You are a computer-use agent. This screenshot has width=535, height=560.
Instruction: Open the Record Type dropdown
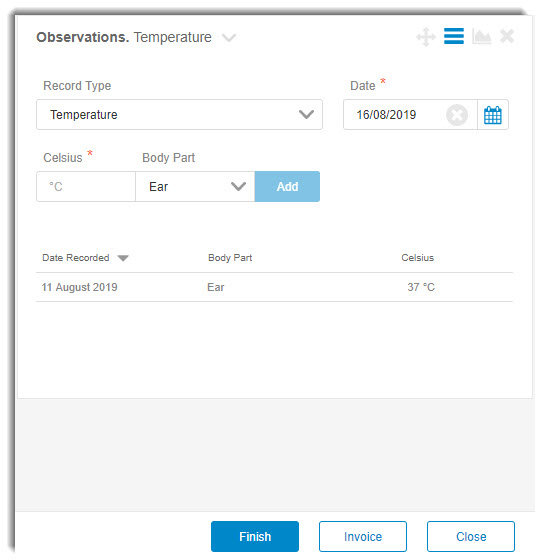pos(179,115)
